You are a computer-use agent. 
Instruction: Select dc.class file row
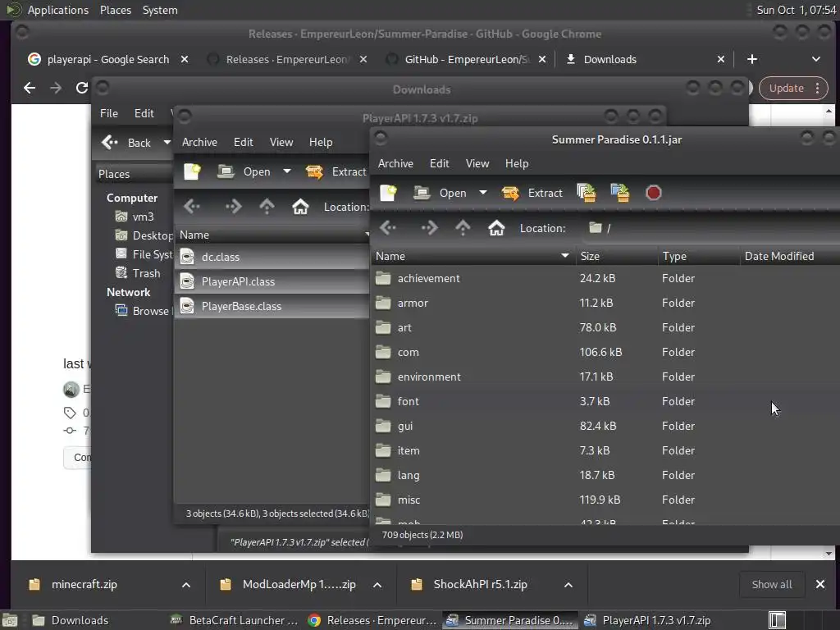pyautogui.click(x=272, y=257)
